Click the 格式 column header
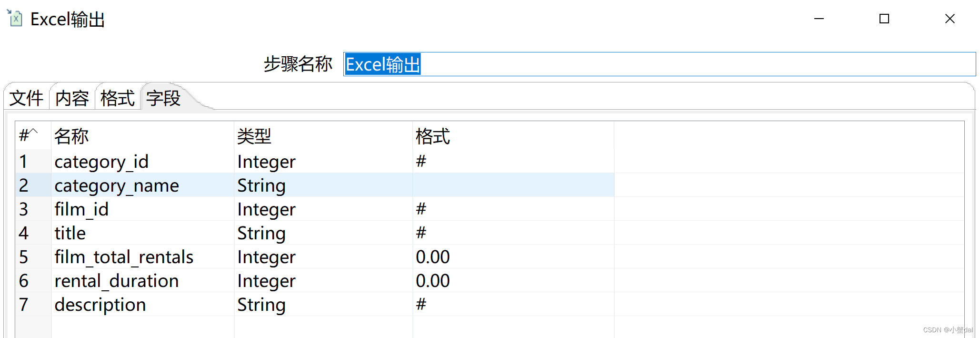Viewport: 980px width, 338px height. [513, 136]
